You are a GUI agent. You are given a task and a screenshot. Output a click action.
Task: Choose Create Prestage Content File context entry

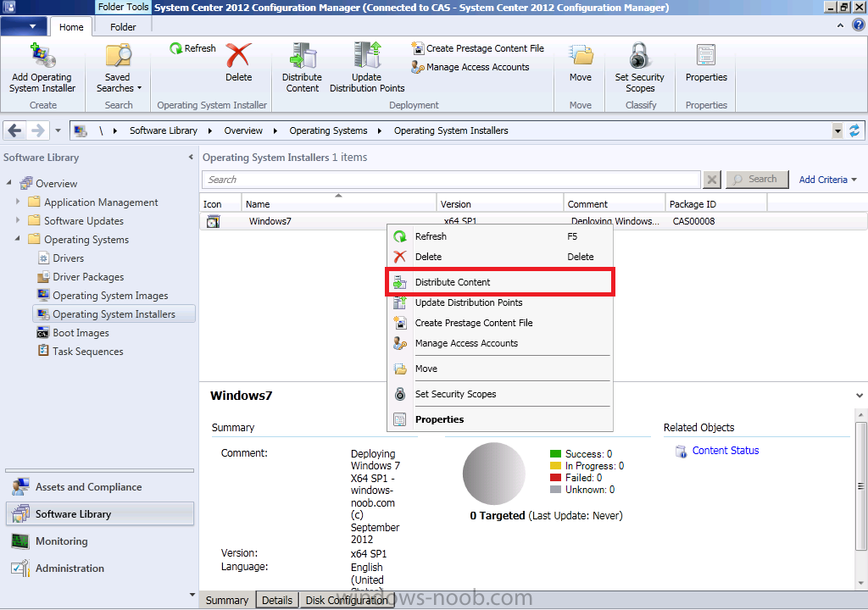pos(500,323)
